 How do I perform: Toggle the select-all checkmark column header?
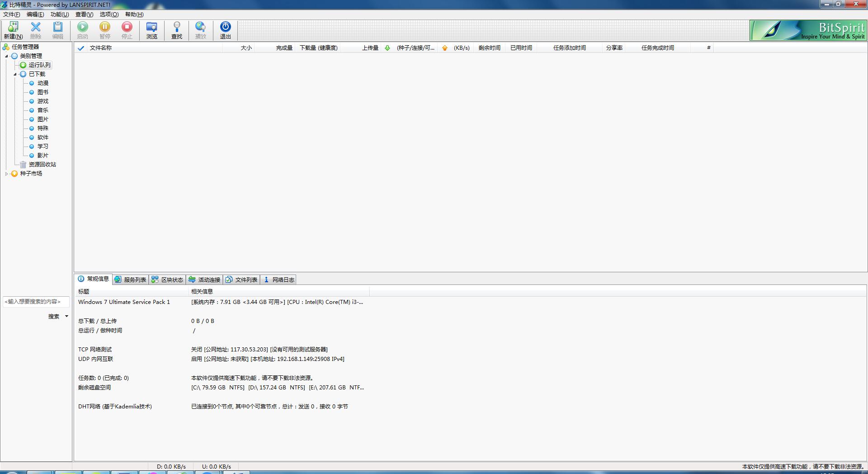tap(81, 47)
